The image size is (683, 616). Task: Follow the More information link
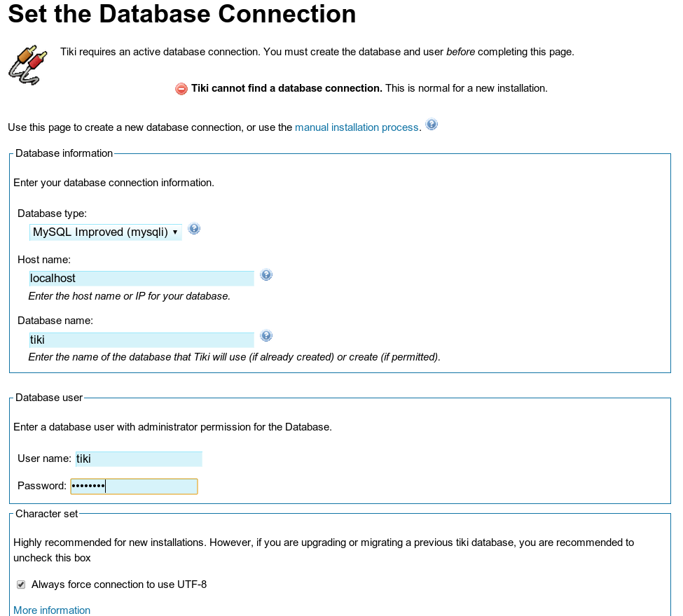click(x=52, y=610)
